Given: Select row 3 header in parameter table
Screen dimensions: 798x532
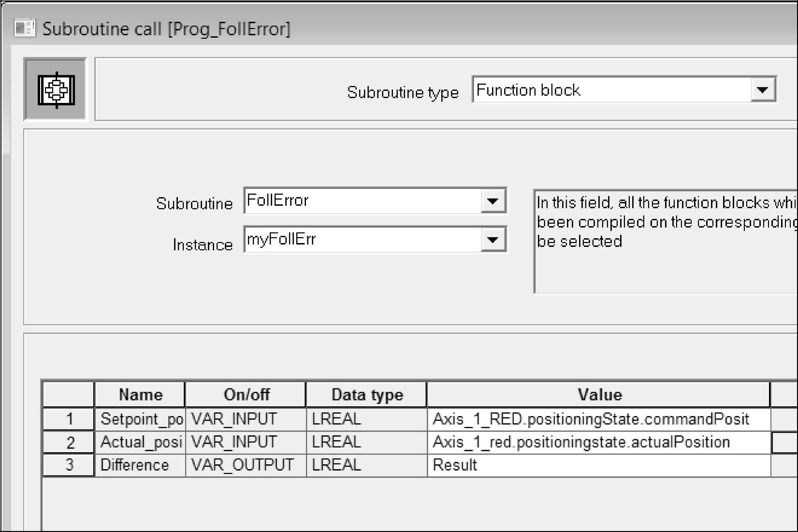Looking at the screenshot, I should [x=69, y=465].
